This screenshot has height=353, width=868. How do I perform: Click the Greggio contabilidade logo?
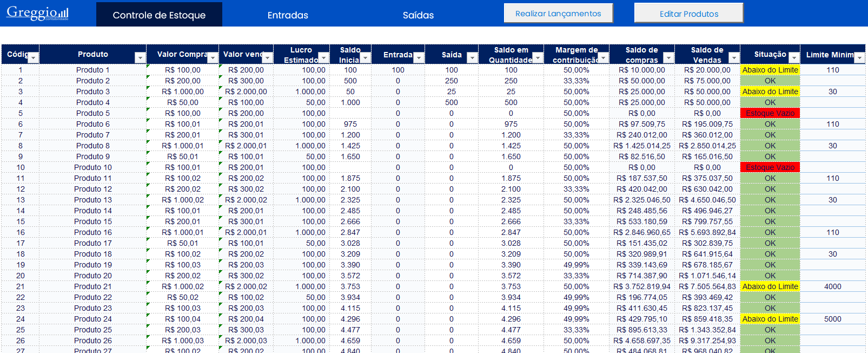(37, 13)
